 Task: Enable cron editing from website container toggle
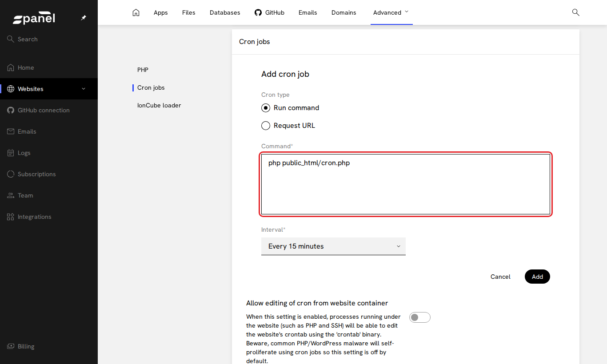point(420,317)
